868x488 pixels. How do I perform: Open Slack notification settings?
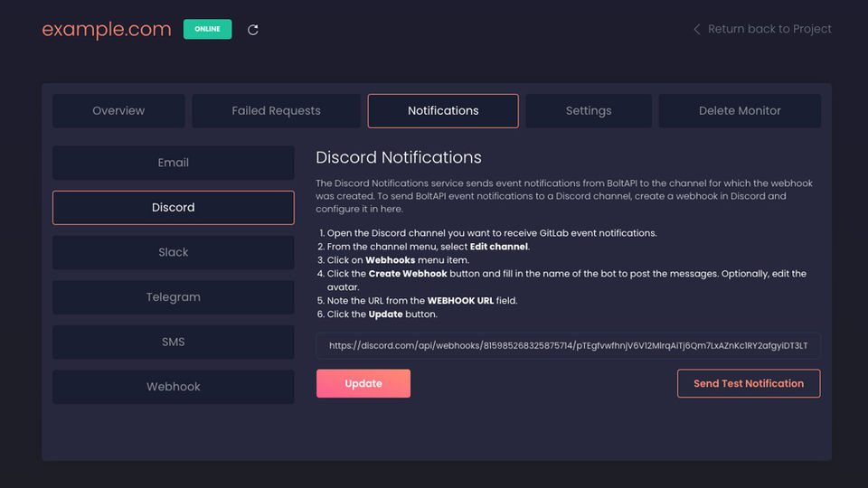174,252
